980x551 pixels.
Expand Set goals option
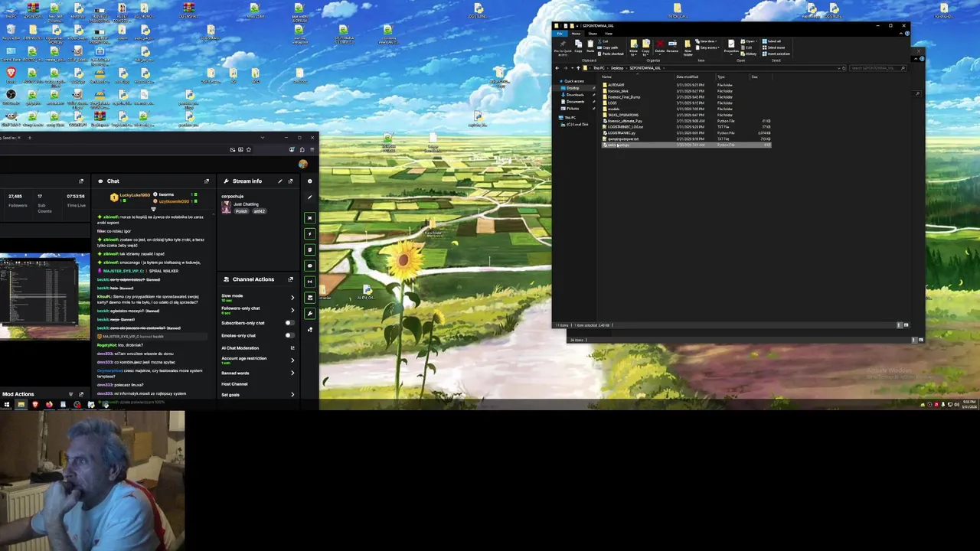pos(292,394)
